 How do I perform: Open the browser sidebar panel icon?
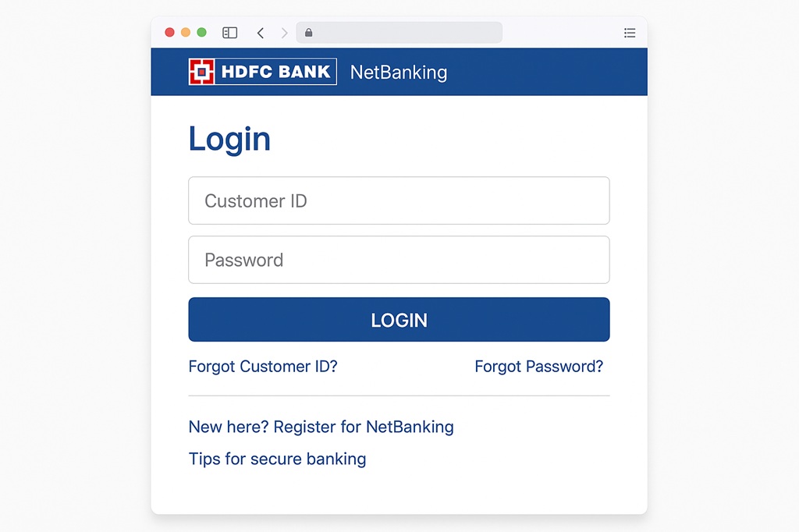pyautogui.click(x=229, y=32)
